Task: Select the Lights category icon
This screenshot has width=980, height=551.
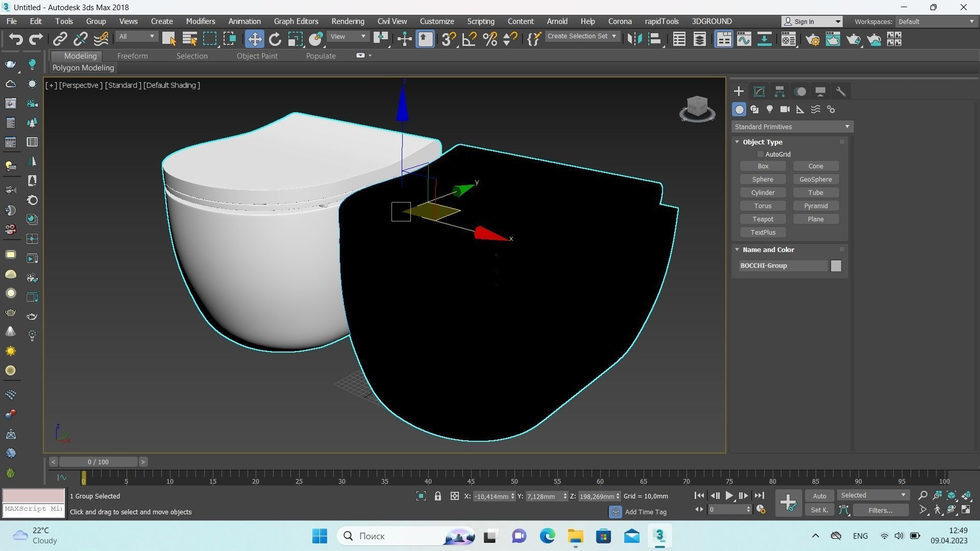Action: [770, 109]
